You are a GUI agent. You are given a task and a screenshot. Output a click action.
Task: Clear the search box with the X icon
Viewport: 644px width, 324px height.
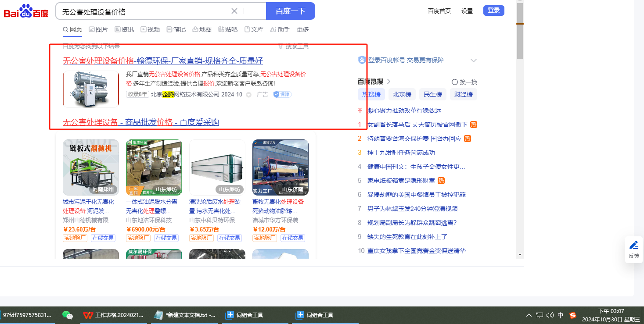(x=234, y=11)
